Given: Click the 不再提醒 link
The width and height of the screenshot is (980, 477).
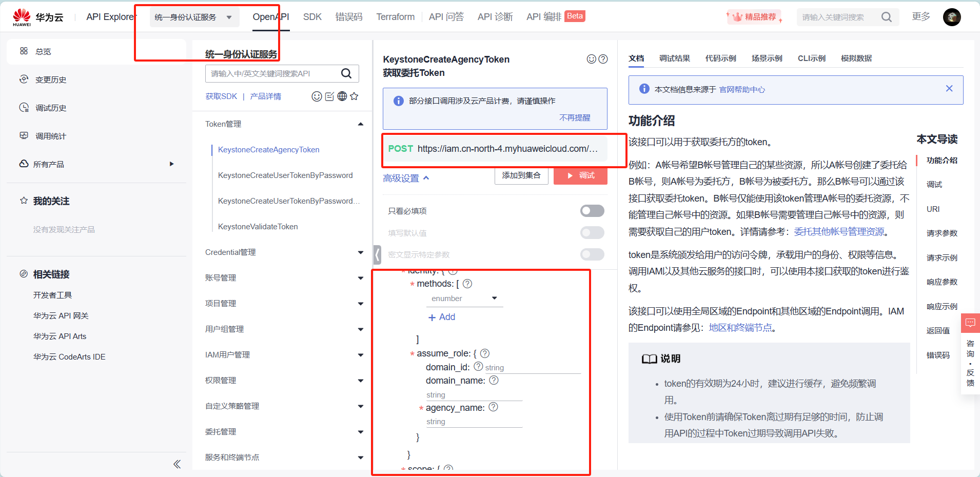Looking at the screenshot, I should pos(575,117).
